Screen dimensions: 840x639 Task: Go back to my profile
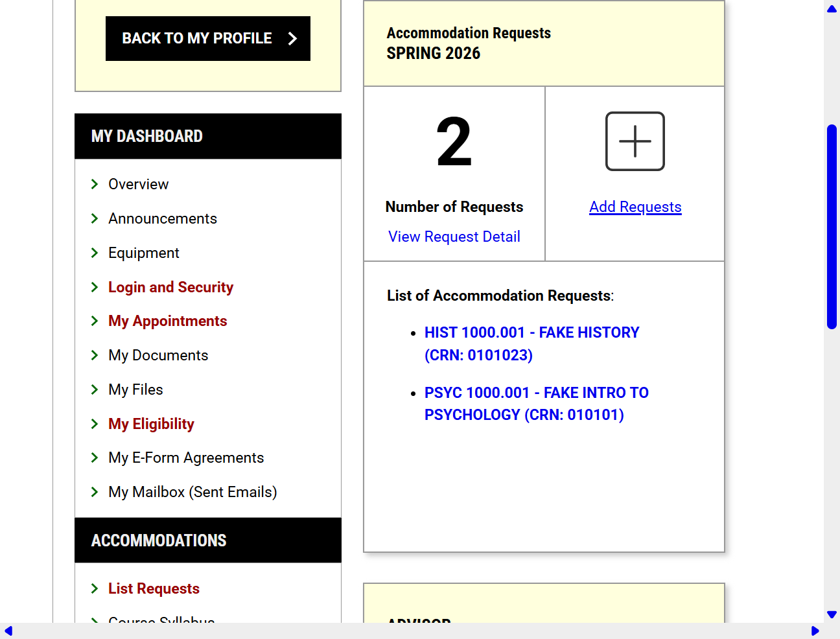pyautogui.click(x=208, y=39)
